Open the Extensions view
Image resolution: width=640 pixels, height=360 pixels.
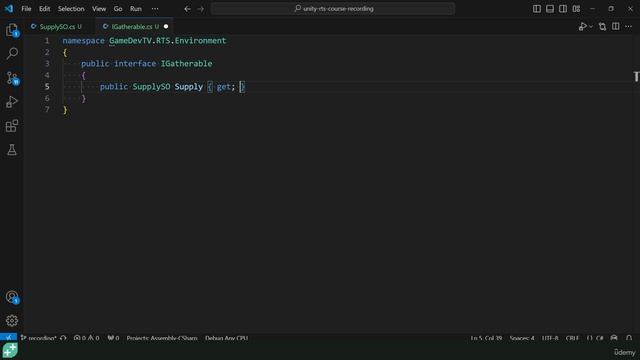tap(12, 126)
